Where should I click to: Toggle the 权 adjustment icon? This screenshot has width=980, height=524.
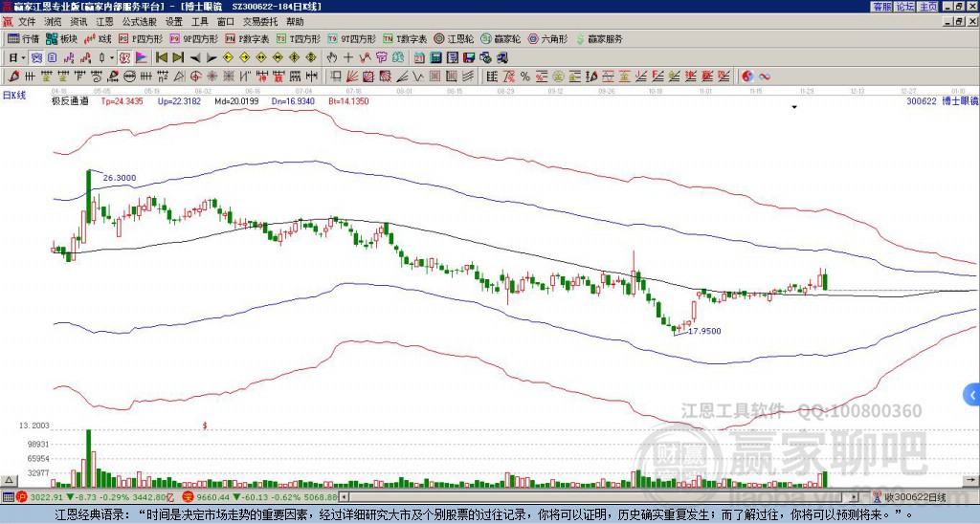click(x=124, y=57)
